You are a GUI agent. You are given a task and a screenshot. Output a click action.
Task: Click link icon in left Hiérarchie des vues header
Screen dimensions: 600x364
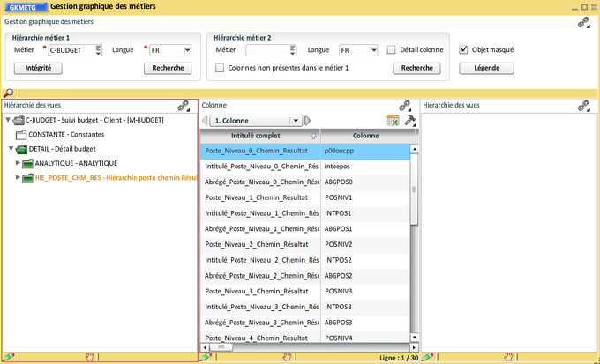(x=184, y=106)
